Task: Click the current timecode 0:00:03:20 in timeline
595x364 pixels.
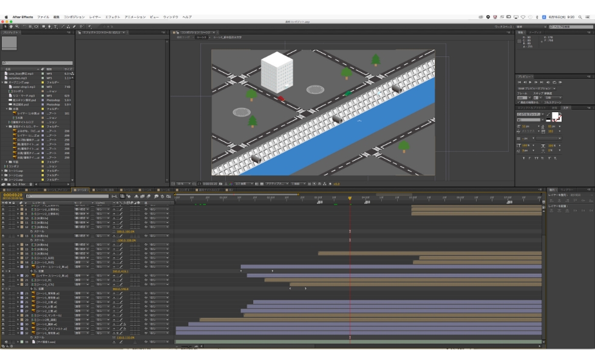Action: (12, 195)
